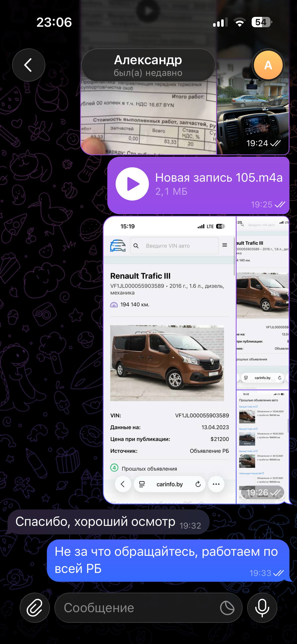Image resolution: width=297 pixels, height=644 pixels.
Task: Focus the Сообщение input field
Action: 148,608
